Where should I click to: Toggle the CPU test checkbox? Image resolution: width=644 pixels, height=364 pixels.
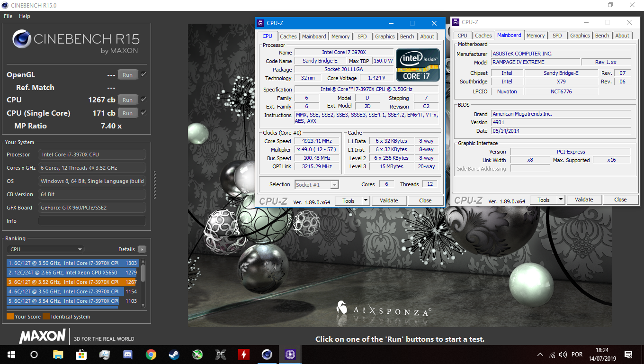(x=143, y=99)
